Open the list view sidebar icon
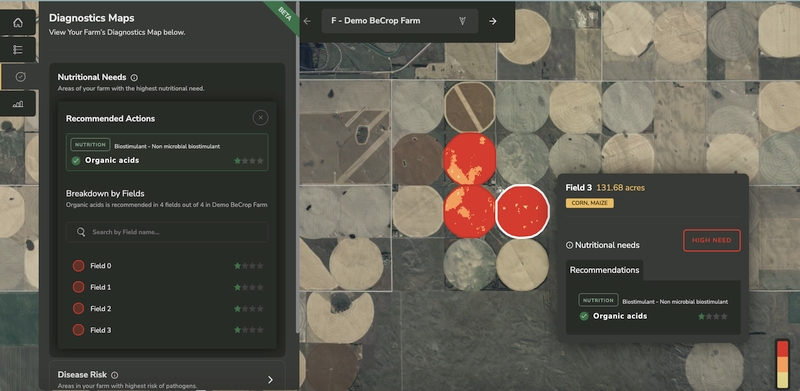This screenshot has width=800, height=391. (x=18, y=50)
